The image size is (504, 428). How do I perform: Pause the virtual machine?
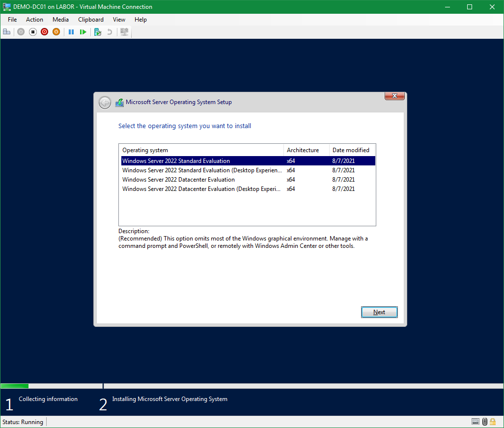pyautogui.click(x=71, y=32)
